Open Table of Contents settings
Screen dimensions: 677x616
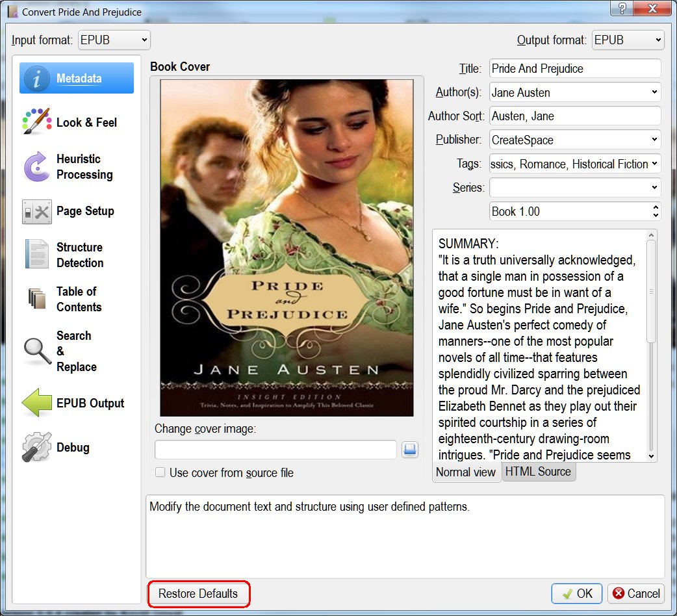[77, 299]
